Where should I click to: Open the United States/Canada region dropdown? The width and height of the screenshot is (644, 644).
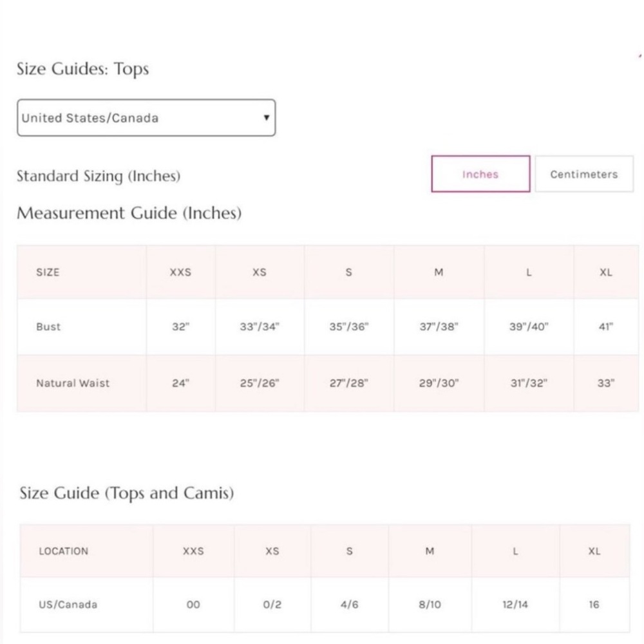point(146,117)
